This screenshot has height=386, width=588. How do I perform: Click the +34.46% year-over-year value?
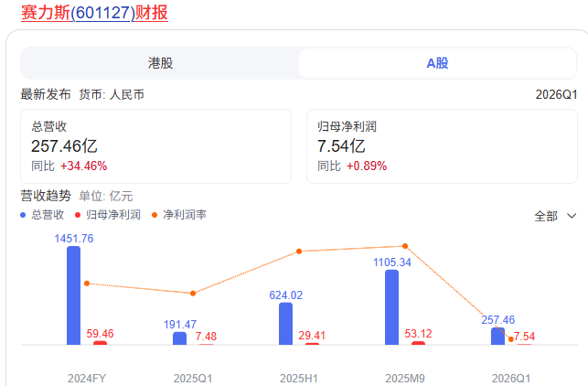(x=83, y=166)
